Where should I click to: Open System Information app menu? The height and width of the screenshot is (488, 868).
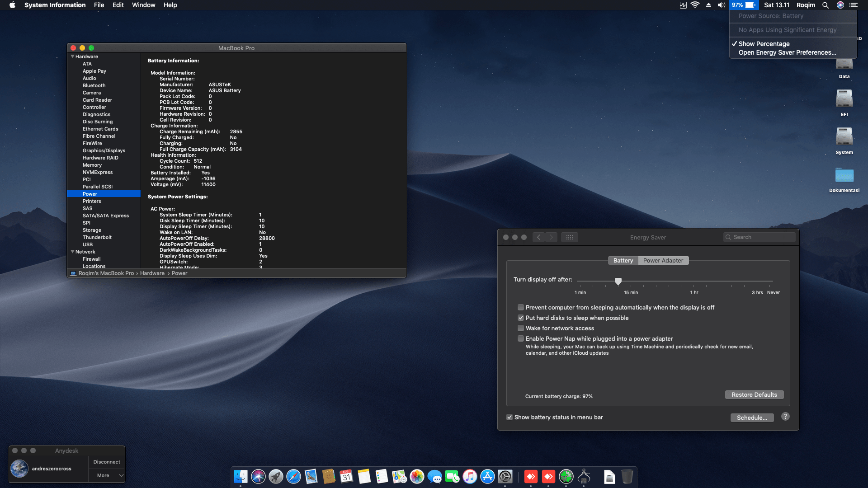pos(55,5)
